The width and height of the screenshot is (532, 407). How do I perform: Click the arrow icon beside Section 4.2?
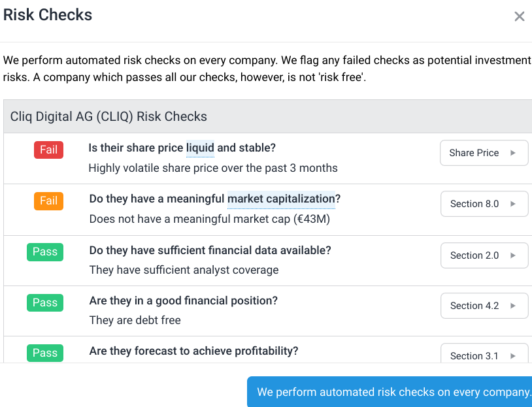click(514, 306)
